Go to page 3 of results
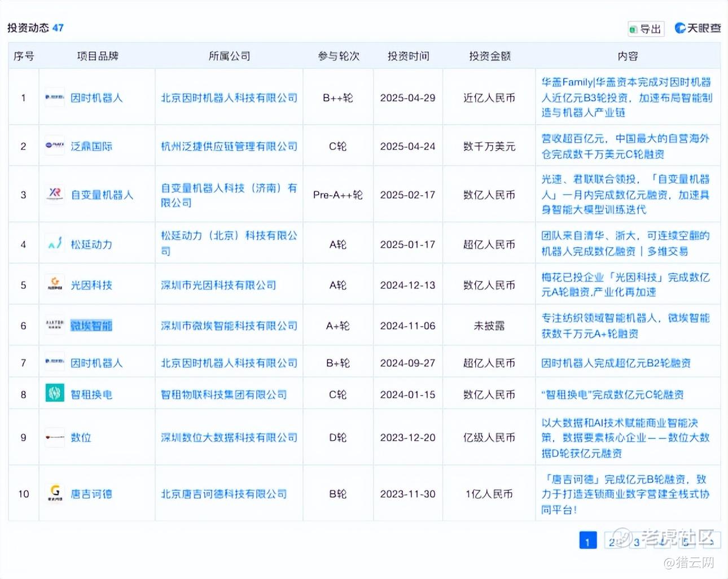Viewport: 728px width, 579px height. (x=637, y=541)
